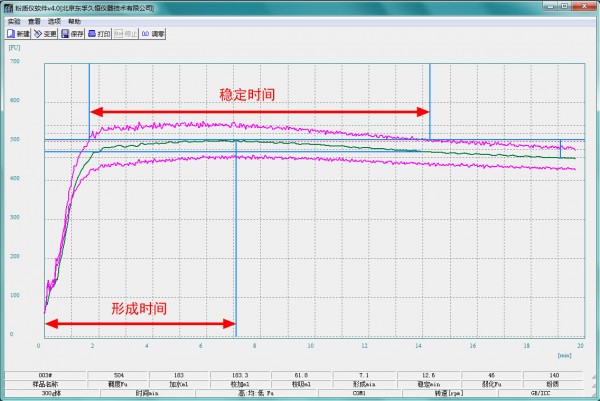Screen dimensions: 600x401
Task: Click the 形成min column header cell
Action: 363,384
